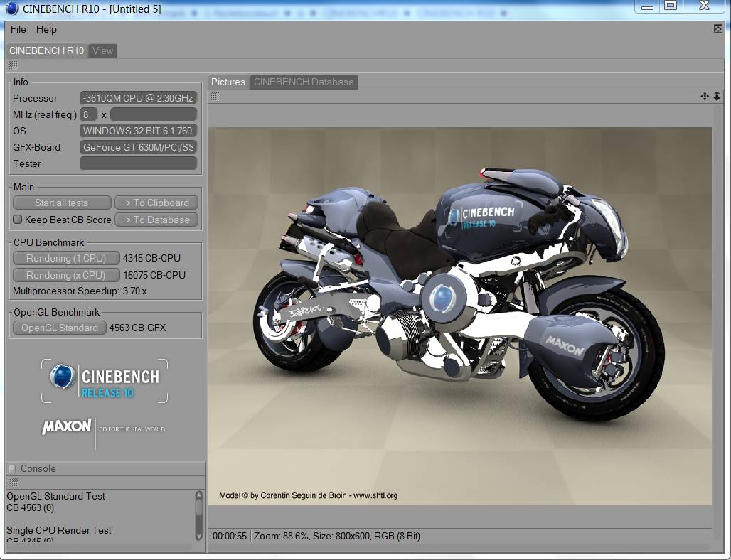The image size is (731, 560).
Task: Maximize the CINEBENCH window
Action: click(x=671, y=6)
